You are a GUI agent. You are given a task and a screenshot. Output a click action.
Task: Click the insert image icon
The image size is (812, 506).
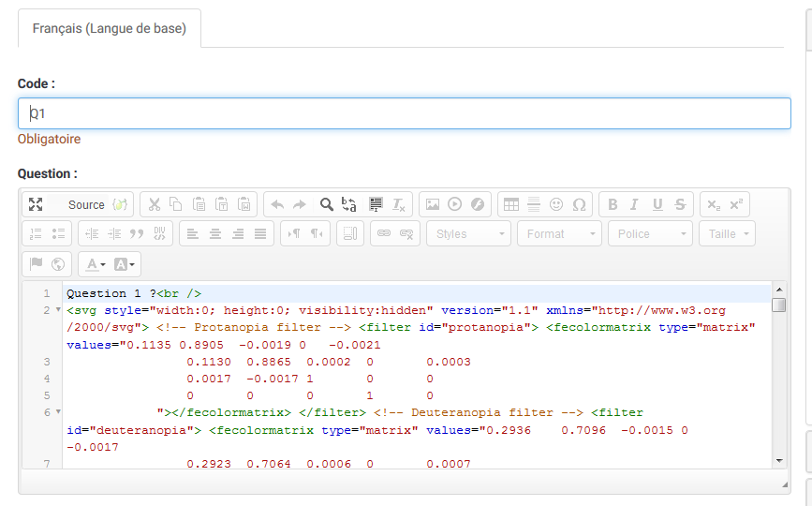point(432,204)
